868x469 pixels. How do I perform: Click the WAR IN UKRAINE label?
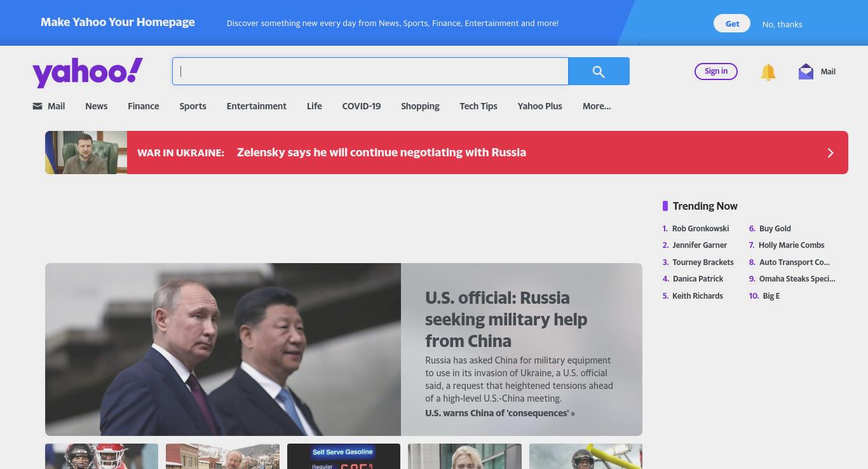click(x=180, y=153)
